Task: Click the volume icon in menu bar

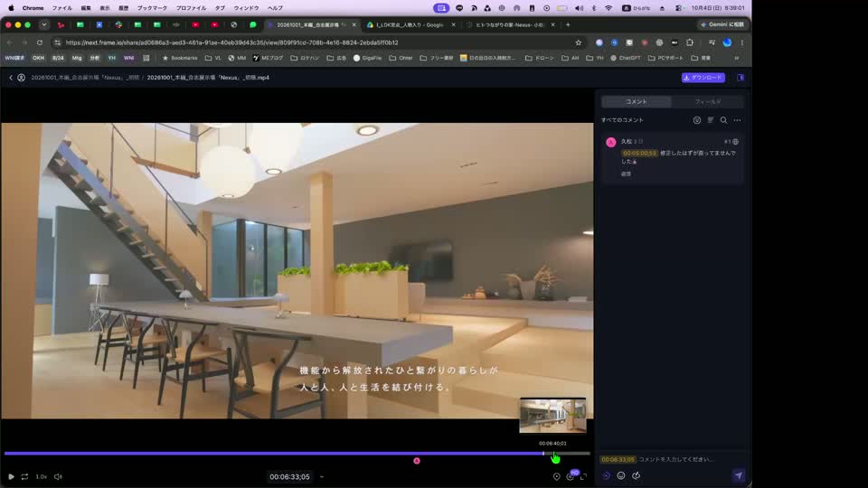Action: coord(579,8)
